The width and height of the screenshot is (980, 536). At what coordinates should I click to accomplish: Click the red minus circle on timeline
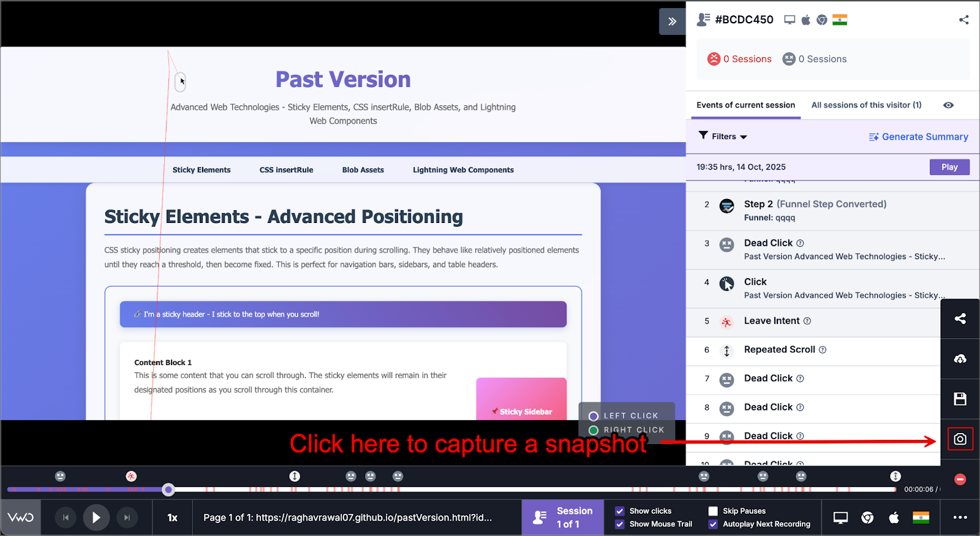click(x=960, y=479)
